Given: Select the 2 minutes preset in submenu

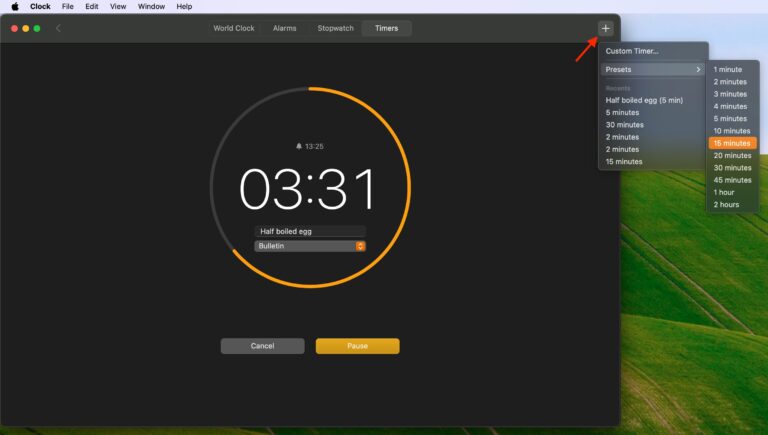Looking at the screenshot, I should pyautogui.click(x=733, y=82).
